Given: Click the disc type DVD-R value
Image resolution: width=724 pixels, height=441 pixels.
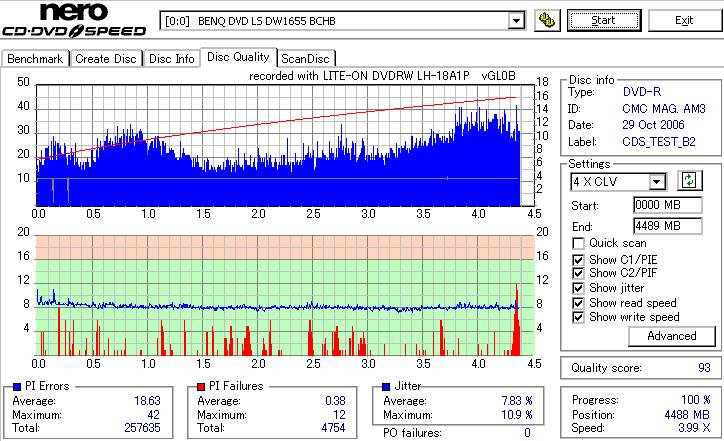Looking at the screenshot, I should (642, 92).
